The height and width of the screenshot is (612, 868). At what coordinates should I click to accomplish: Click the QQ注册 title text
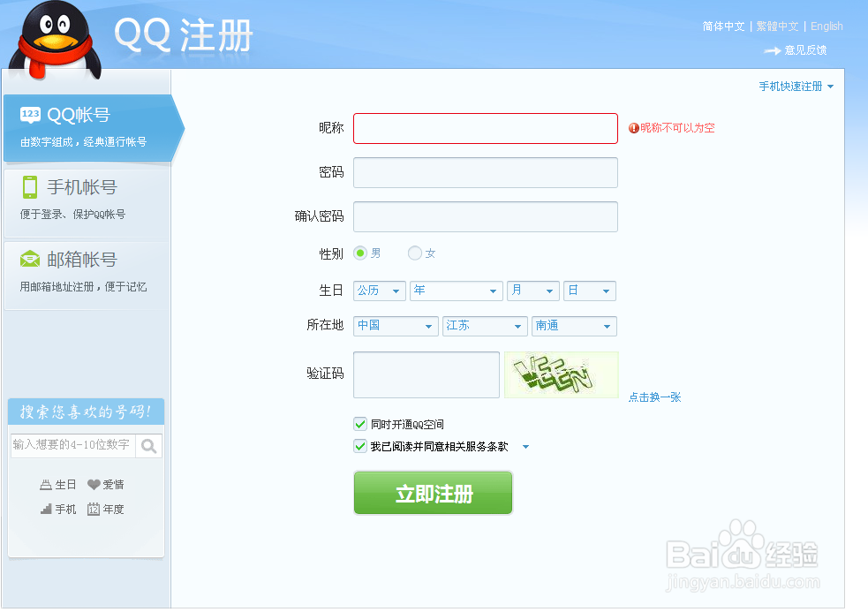tap(184, 35)
